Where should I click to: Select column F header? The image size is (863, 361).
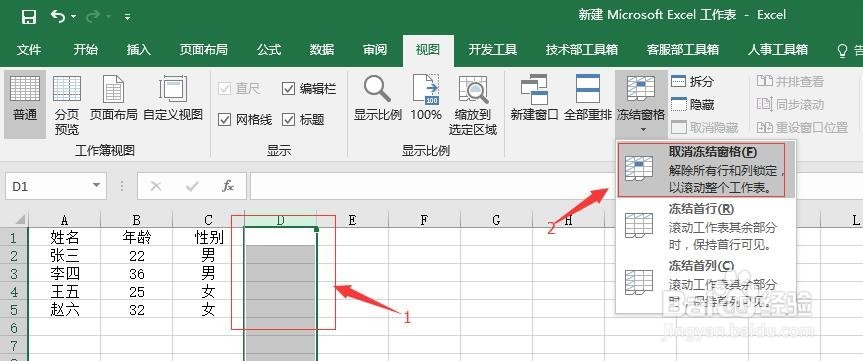[424, 220]
